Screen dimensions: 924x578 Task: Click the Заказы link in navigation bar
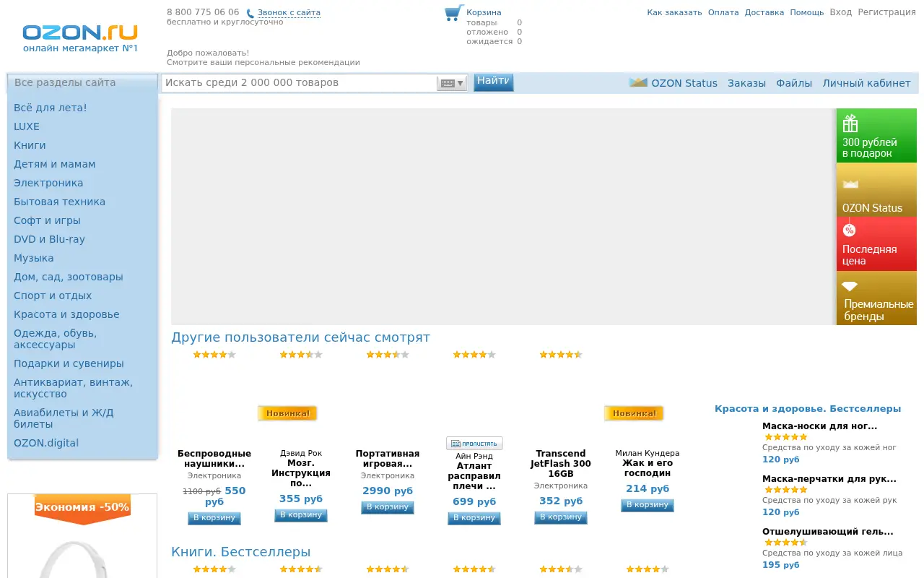coord(746,83)
